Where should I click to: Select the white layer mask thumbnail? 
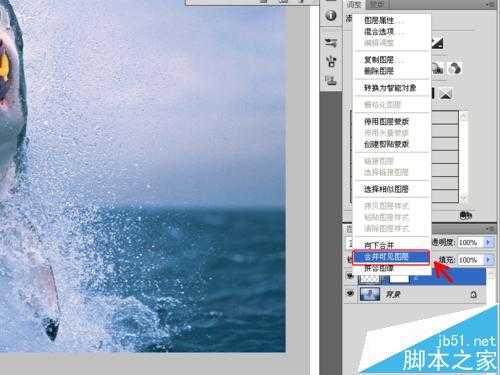pyautogui.click(x=400, y=278)
